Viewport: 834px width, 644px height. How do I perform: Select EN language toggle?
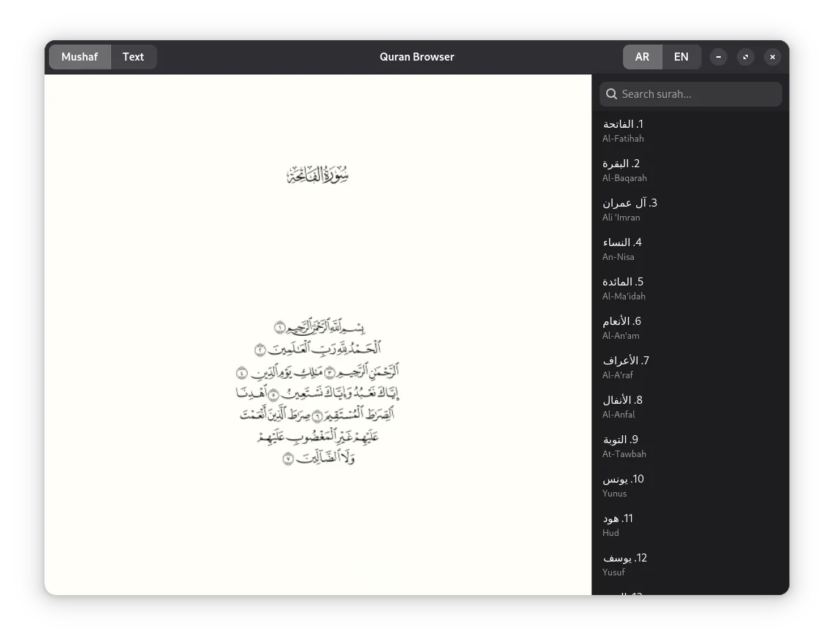(681, 57)
